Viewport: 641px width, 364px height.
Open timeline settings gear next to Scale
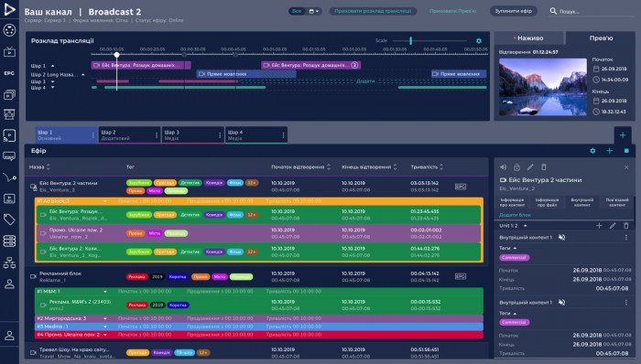point(479,41)
